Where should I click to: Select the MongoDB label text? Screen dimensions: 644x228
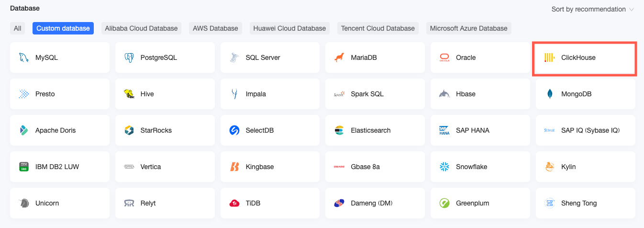(x=577, y=94)
